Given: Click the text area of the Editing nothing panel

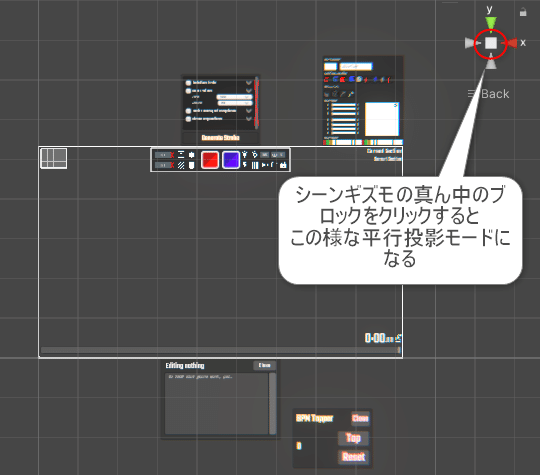Looking at the screenshot, I should (217, 403).
